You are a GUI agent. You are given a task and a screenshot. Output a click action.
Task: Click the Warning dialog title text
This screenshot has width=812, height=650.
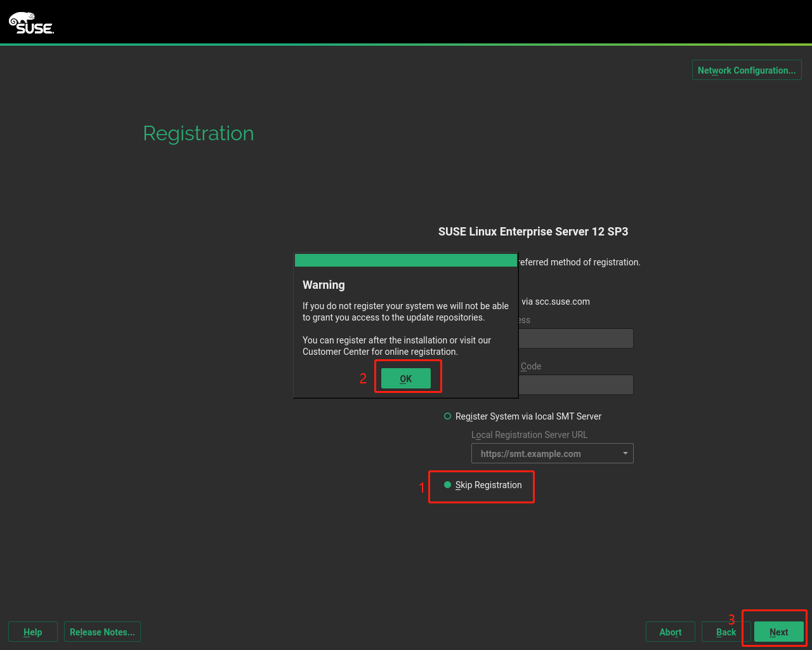324,285
